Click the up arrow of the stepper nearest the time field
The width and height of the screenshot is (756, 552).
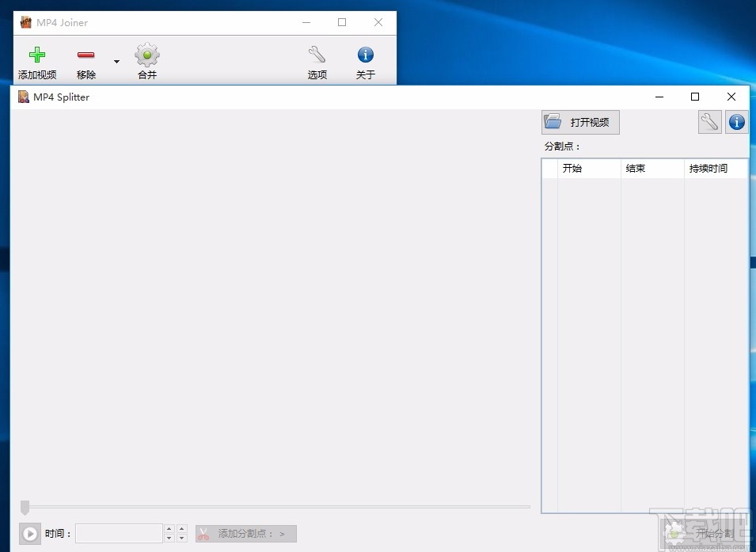tap(169, 529)
